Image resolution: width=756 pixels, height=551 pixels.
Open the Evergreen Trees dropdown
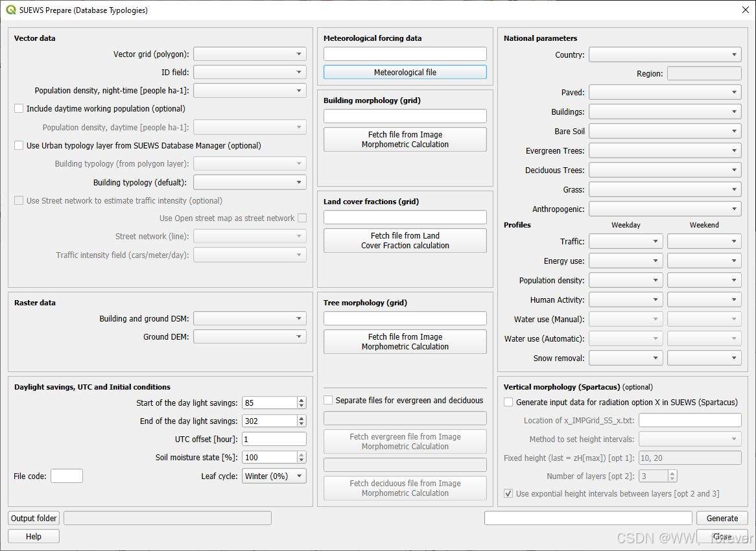point(665,150)
